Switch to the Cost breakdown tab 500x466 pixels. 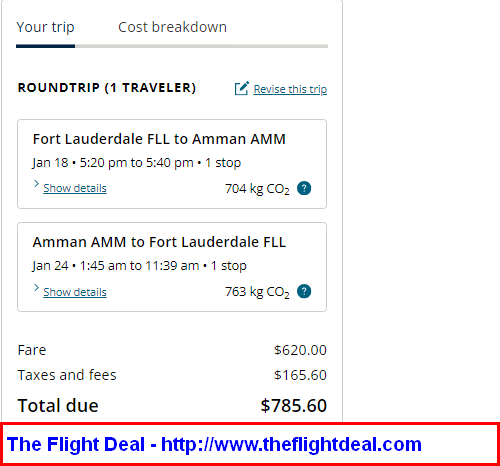coord(172,27)
